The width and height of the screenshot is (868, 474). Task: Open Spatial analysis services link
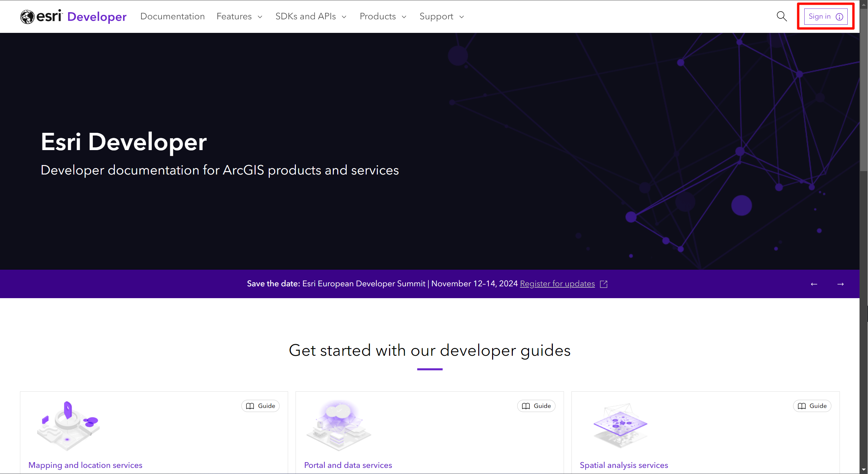pyautogui.click(x=624, y=465)
